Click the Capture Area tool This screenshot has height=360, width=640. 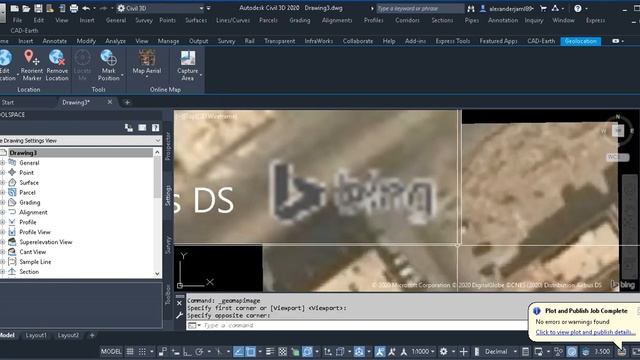coord(188,66)
